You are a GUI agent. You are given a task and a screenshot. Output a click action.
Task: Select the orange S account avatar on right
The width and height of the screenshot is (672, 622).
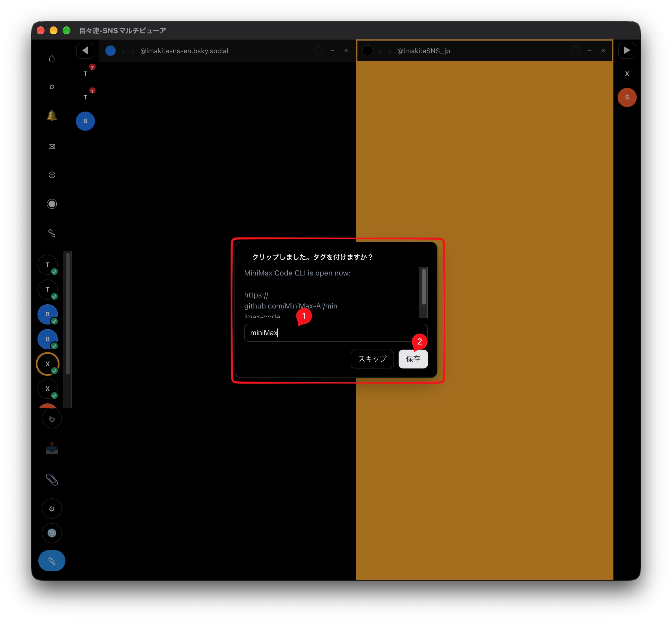click(627, 97)
